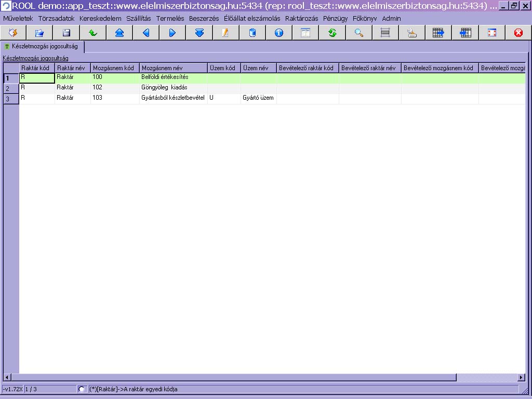Click the red X close icon in toolbar

coord(518,33)
